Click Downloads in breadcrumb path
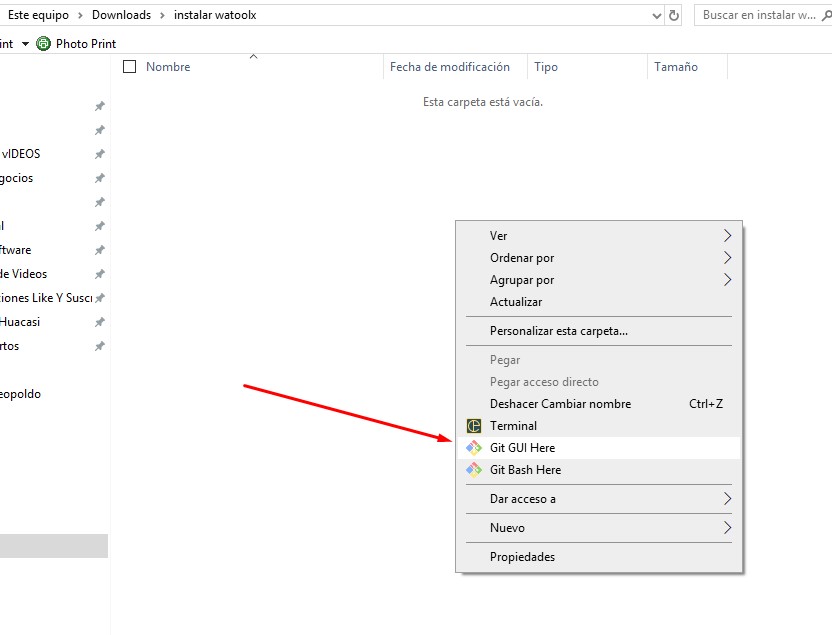The height and width of the screenshot is (635, 832). 121,15
